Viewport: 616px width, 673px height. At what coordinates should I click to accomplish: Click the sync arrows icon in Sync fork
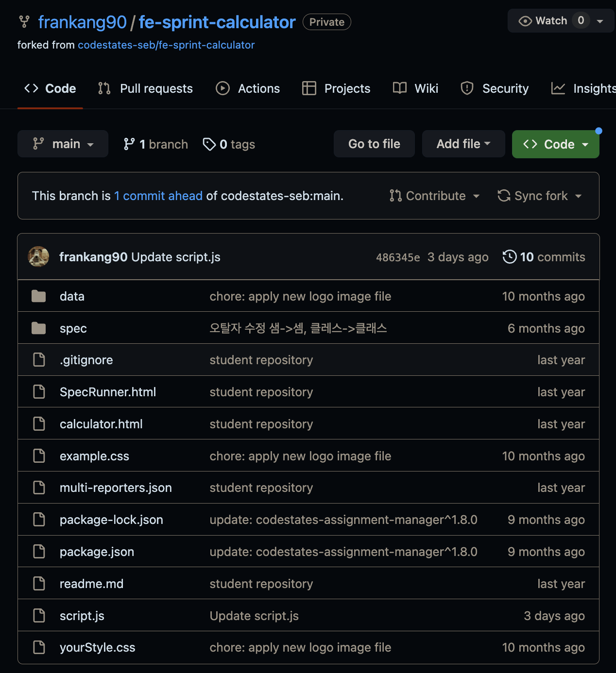coord(504,196)
